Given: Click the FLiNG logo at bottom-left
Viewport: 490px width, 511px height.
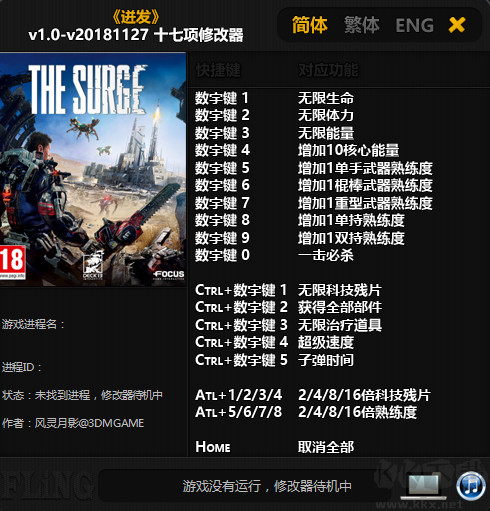Looking at the screenshot, I should 47,486.
